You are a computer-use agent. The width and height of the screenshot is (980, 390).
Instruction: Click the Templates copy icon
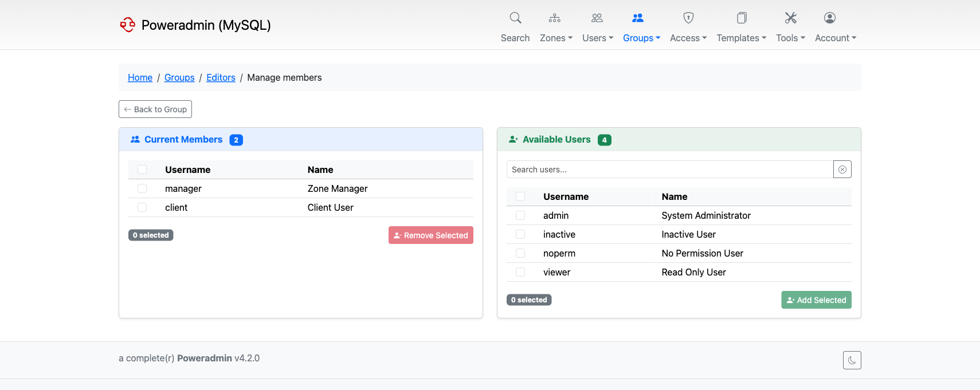(742, 18)
